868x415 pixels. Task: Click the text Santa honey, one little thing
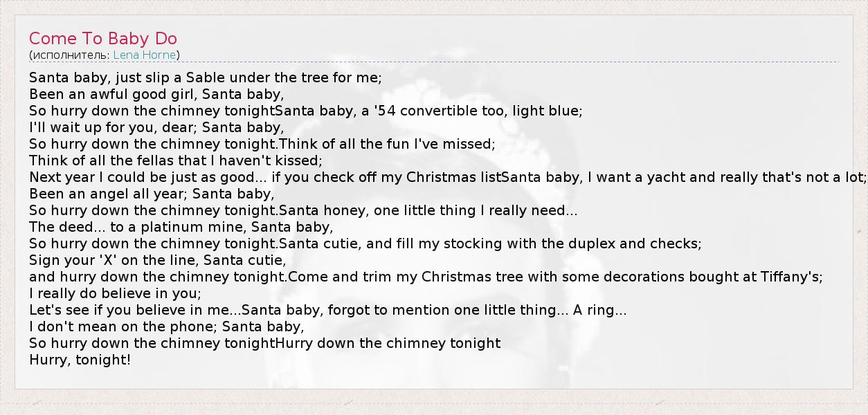[x=428, y=210]
